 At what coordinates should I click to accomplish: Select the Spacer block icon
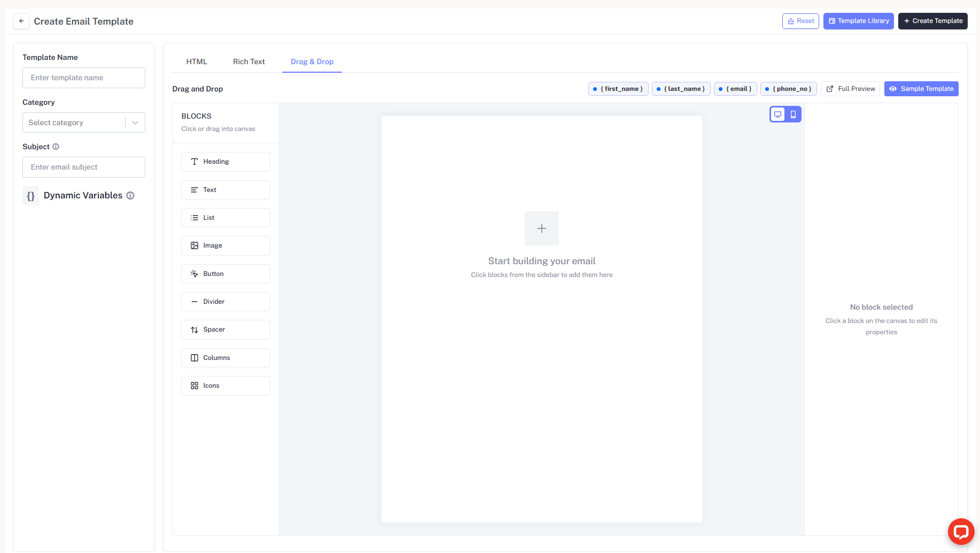tap(195, 329)
